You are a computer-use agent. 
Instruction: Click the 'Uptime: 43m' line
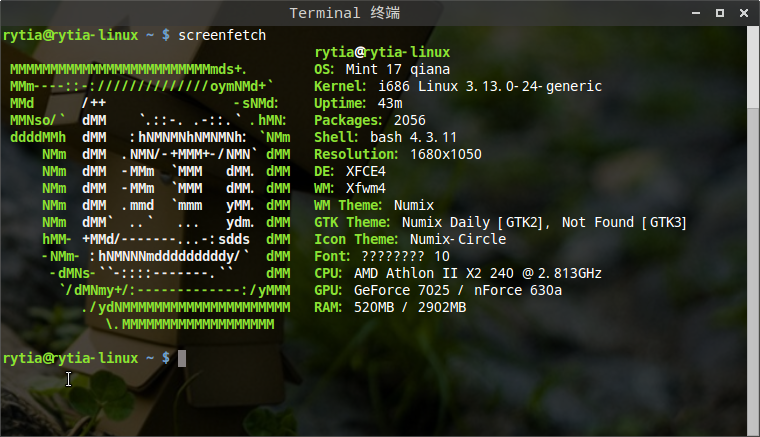358,103
